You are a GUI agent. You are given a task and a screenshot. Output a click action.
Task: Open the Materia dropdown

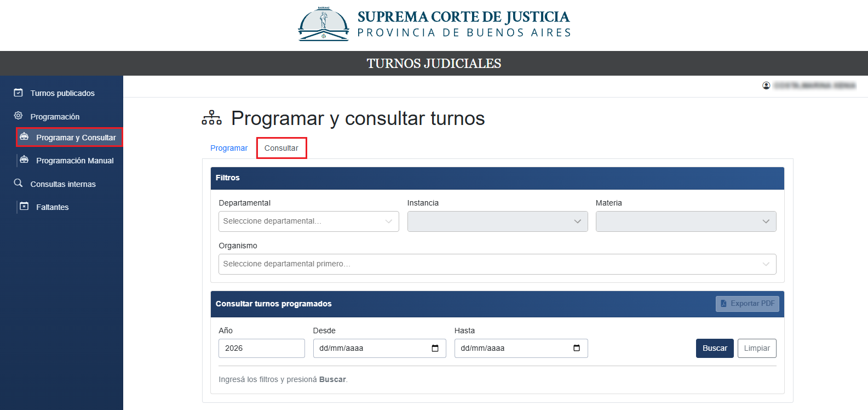tap(686, 221)
